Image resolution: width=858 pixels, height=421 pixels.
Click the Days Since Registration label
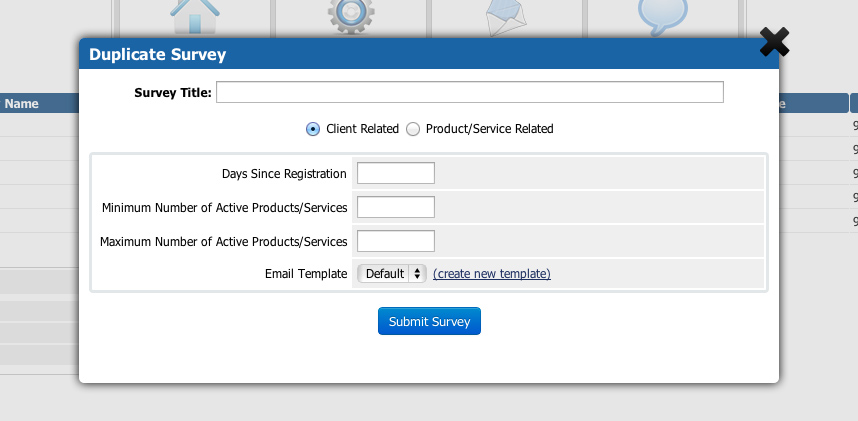pyautogui.click(x=284, y=174)
